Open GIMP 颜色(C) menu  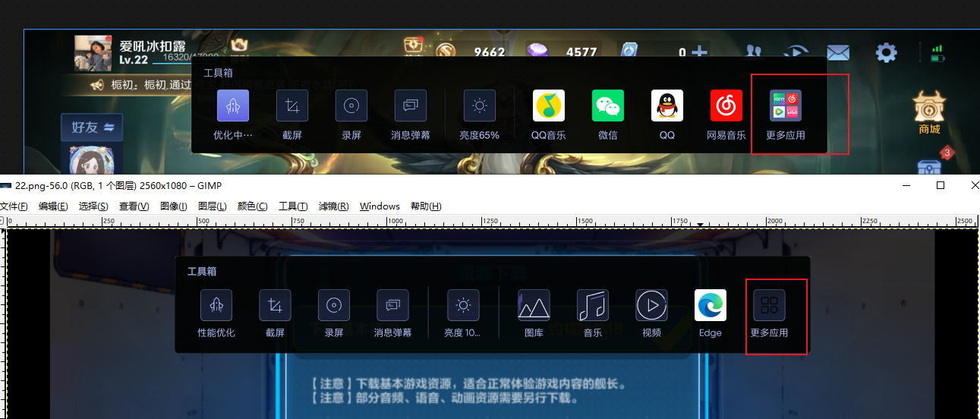(253, 206)
